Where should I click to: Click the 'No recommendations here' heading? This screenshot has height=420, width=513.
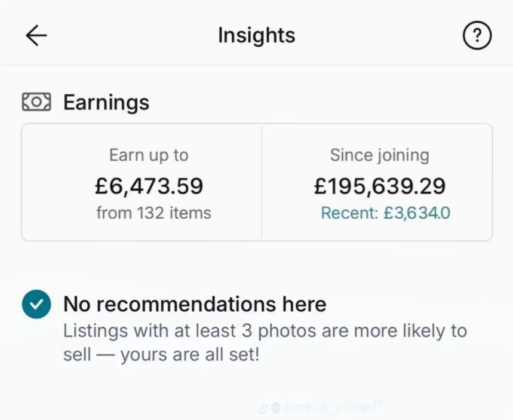(195, 304)
